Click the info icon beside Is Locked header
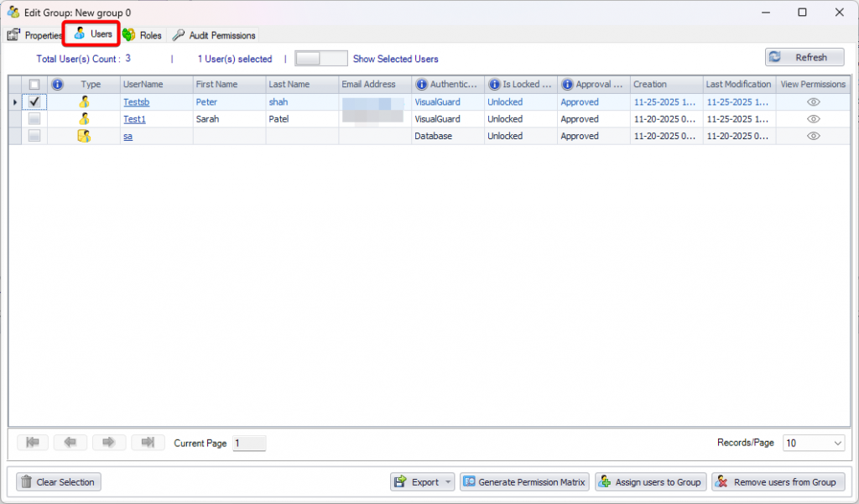Image resolution: width=859 pixels, height=504 pixels. 494,85
